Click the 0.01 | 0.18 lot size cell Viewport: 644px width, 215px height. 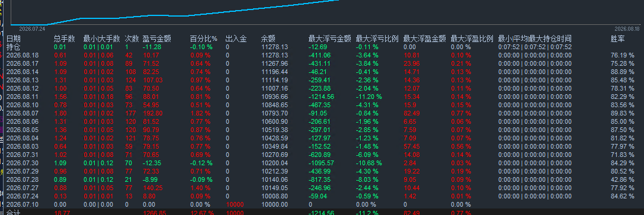pos(98,97)
